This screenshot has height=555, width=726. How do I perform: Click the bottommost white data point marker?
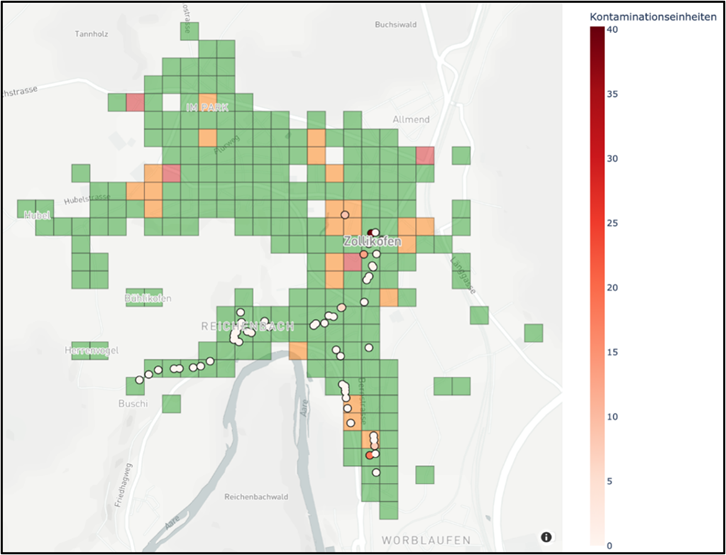click(x=376, y=472)
